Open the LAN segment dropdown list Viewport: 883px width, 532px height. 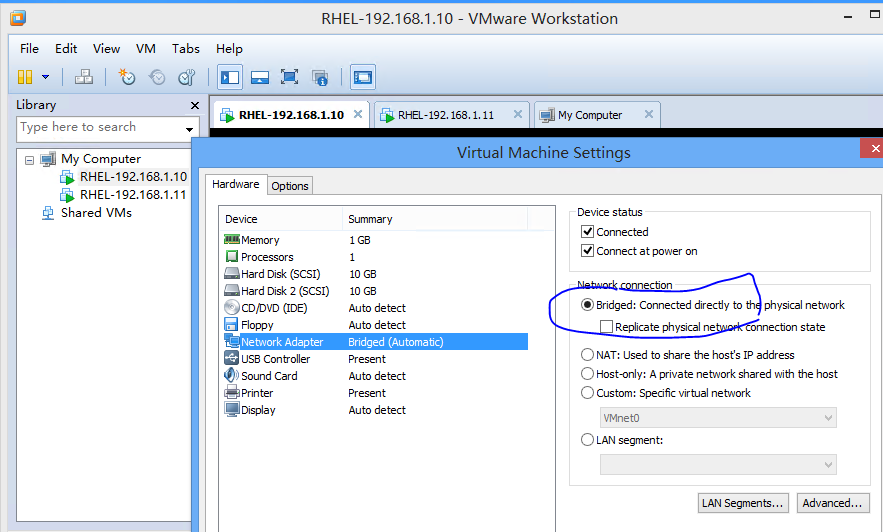[x=718, y=464]
